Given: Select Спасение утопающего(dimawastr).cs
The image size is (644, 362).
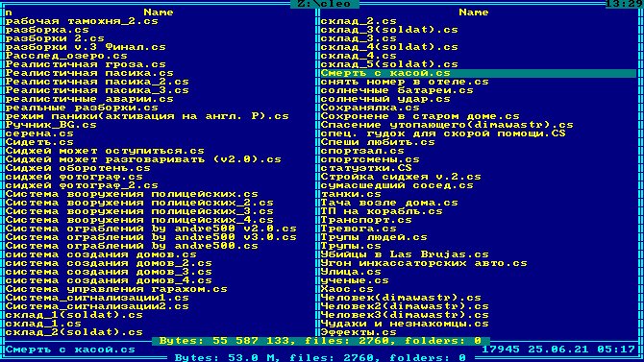Looking at the screenshot, I should coord(447,125).
